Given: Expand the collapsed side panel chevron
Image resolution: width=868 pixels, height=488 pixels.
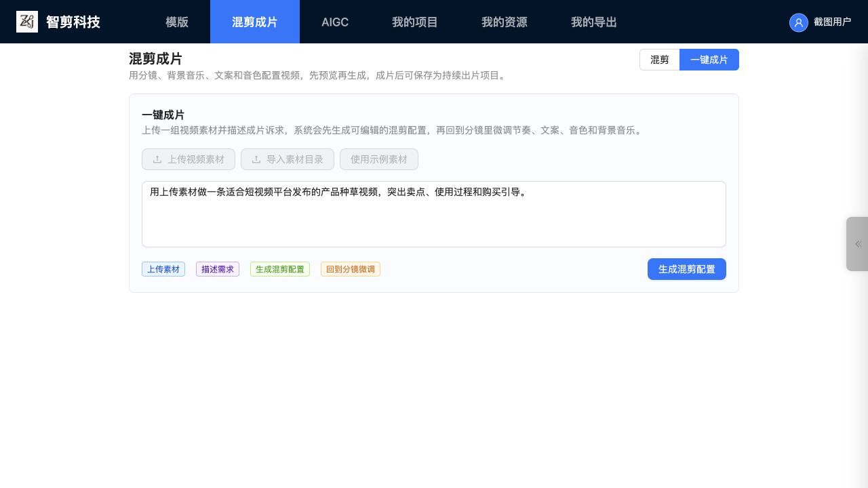Looking at the screenshot, I should pos(858,244).
